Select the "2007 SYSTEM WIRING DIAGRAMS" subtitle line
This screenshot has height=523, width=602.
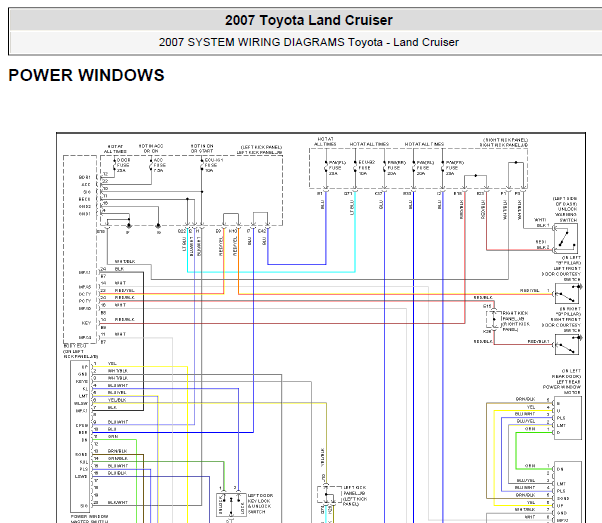point(309,42)
